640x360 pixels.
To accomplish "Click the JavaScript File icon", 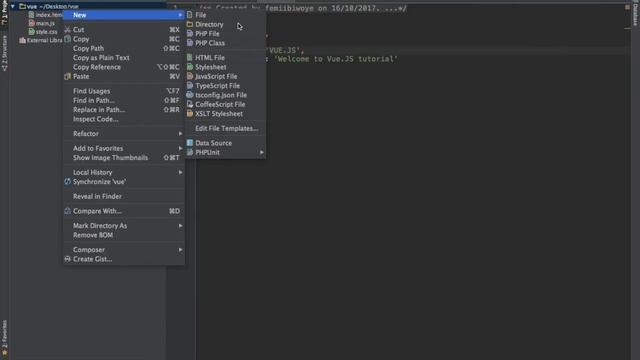I will [190, 76].
